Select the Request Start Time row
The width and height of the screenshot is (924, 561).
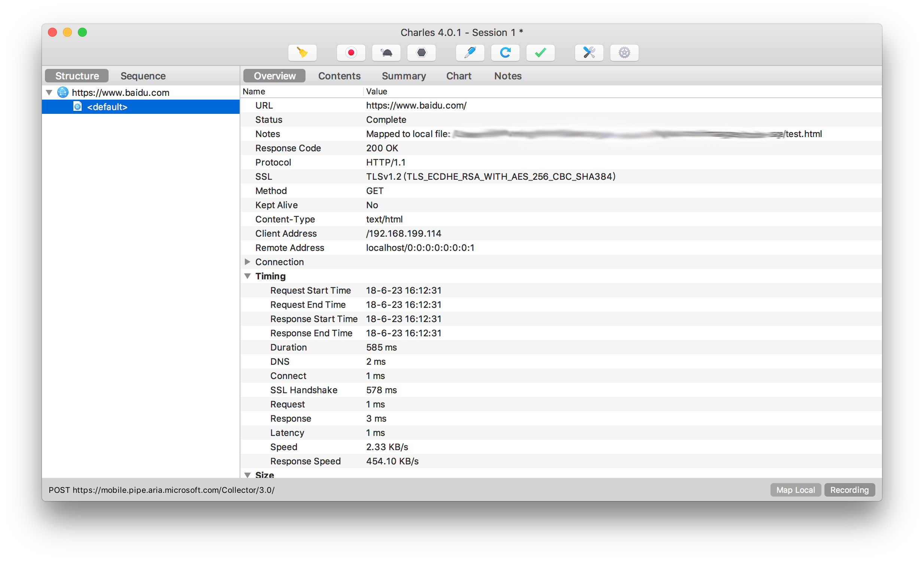pos(561,290)
